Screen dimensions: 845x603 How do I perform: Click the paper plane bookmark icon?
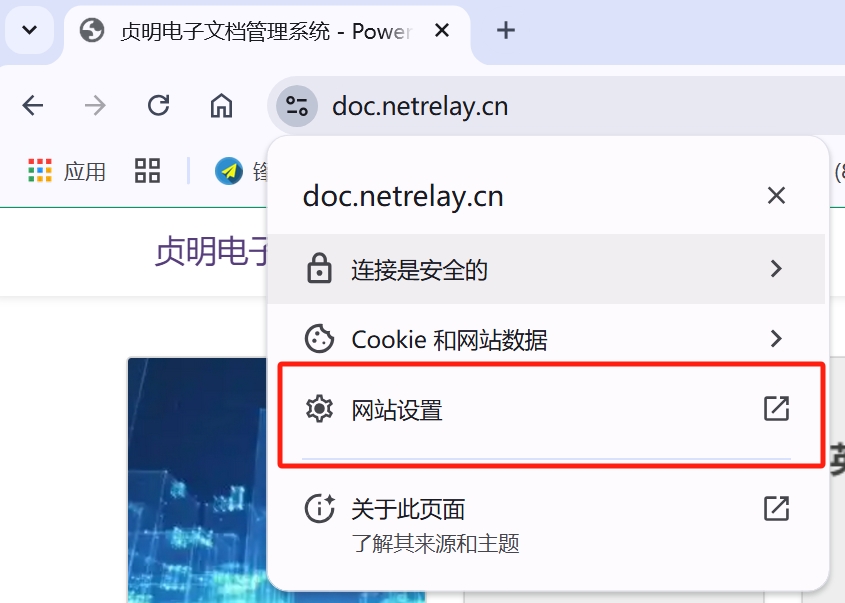(x=228, y=171)
